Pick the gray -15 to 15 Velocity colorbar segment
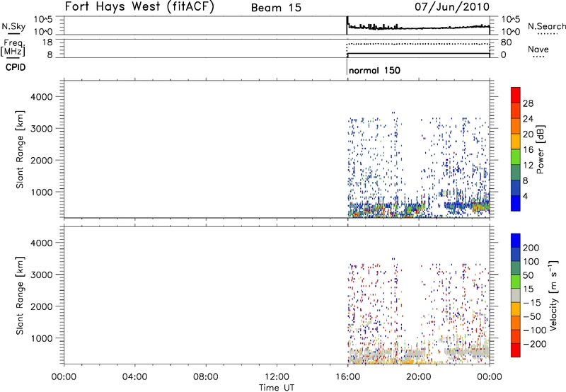Viewport: 566px width, 392px height. [x=516, y=296]
